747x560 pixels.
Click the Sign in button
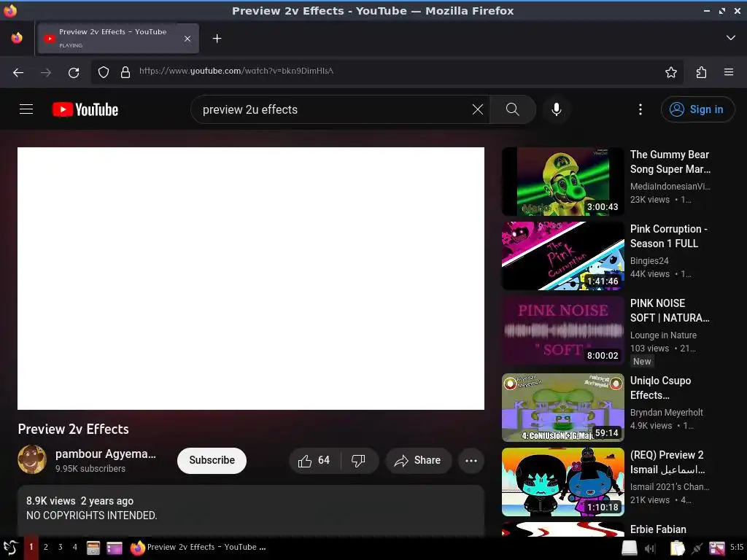[x=697, y=109]
